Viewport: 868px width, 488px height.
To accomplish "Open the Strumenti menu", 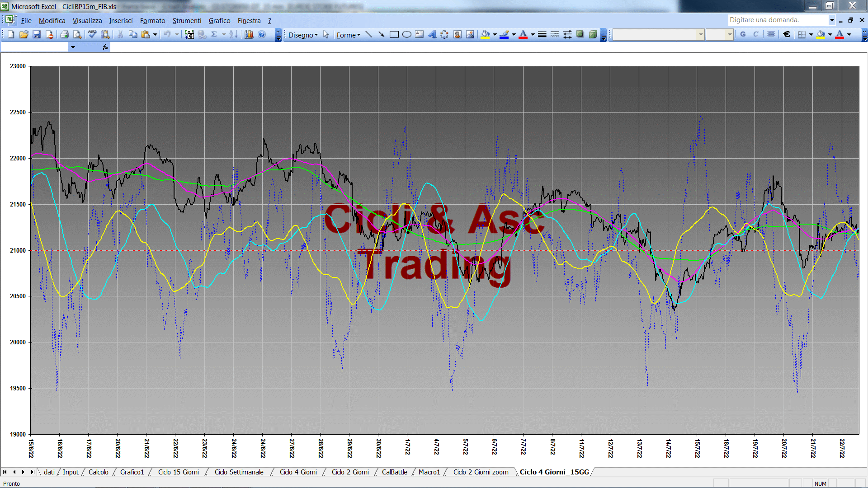I will (x=187, y=21).
